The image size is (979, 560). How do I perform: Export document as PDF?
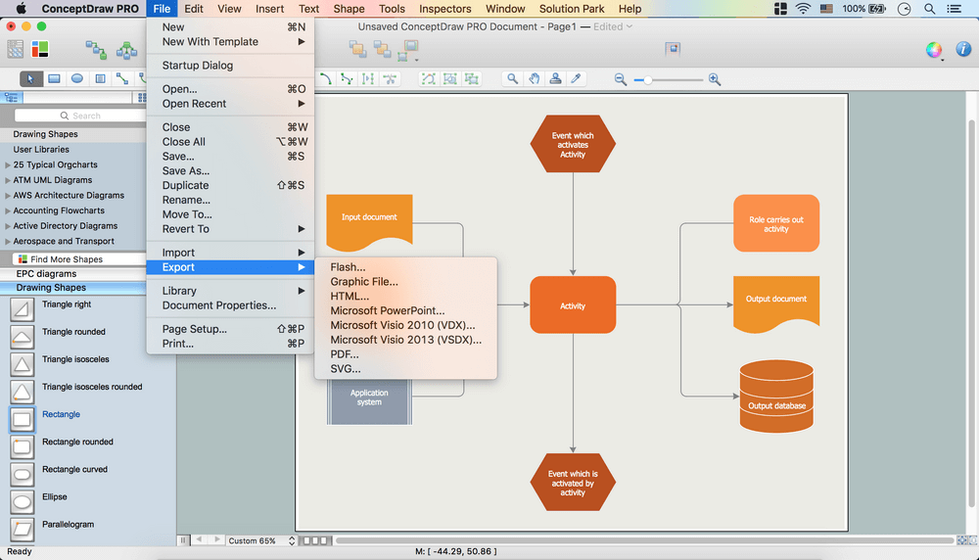pyautogui.click(x=345, y=354)
